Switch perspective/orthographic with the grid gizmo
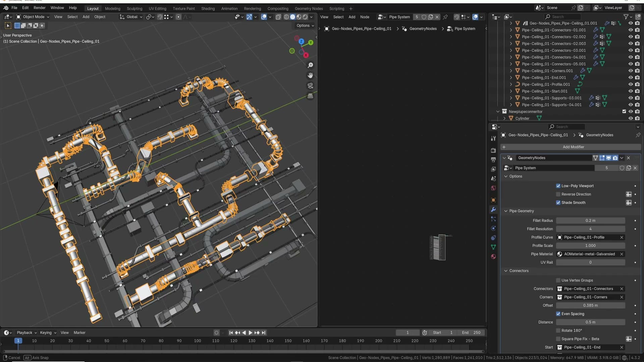The image size is (644, 362). (x=310, y=96)
